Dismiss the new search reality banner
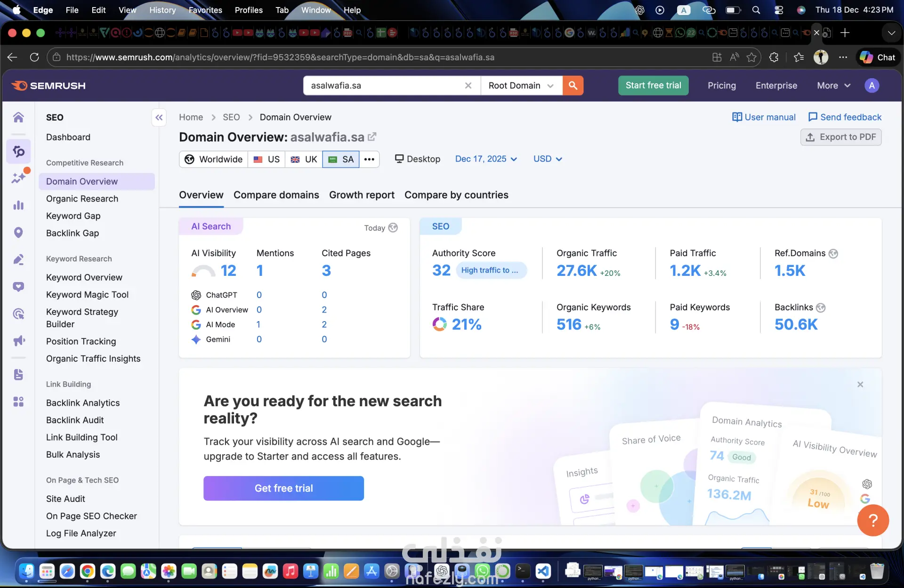The width and height of the screenshot is (904, 588). click(860, 384)
